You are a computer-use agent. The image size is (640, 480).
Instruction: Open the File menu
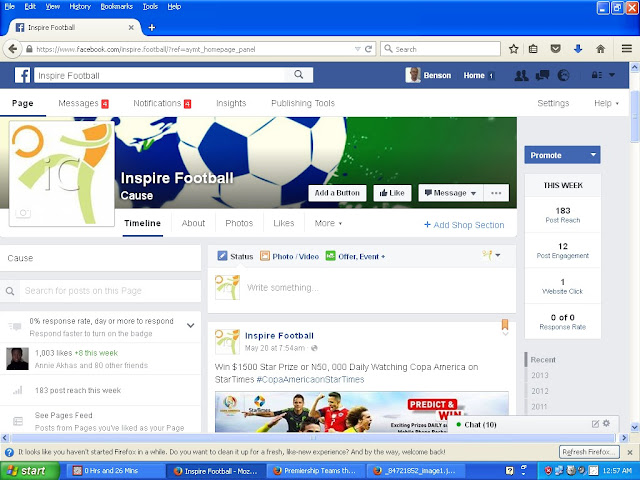pos(9,7)
